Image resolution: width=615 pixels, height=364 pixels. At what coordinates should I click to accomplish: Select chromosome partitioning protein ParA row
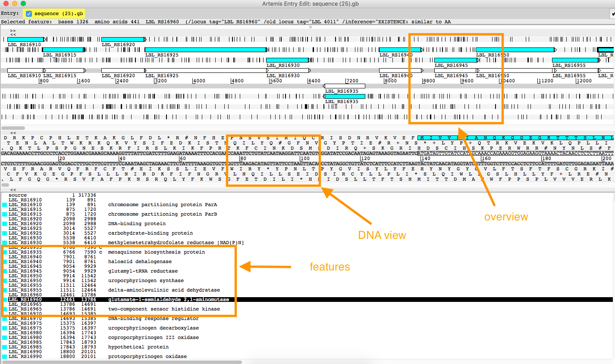click(x=307, y=205)
